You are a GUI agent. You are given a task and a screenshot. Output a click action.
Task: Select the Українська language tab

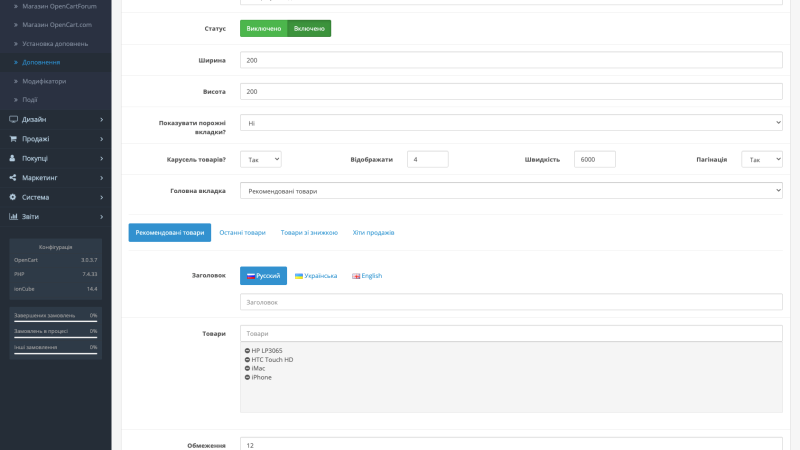pyautogui.click(x=316, y=276)
